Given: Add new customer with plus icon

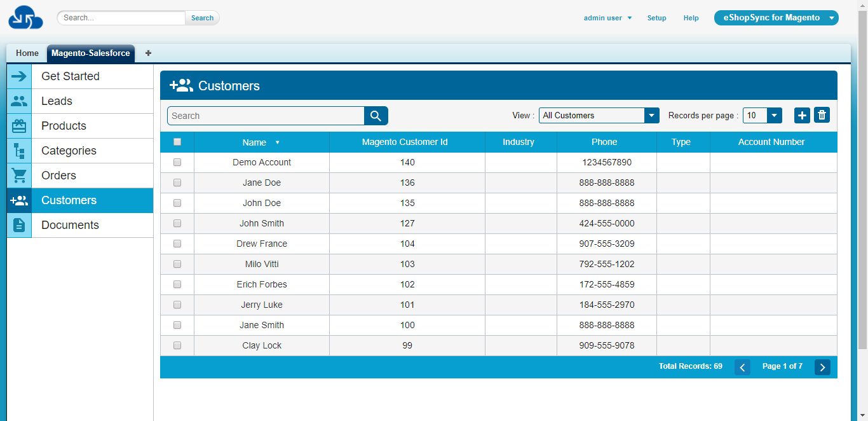Looking at the screenshot, I should [802, 115].
